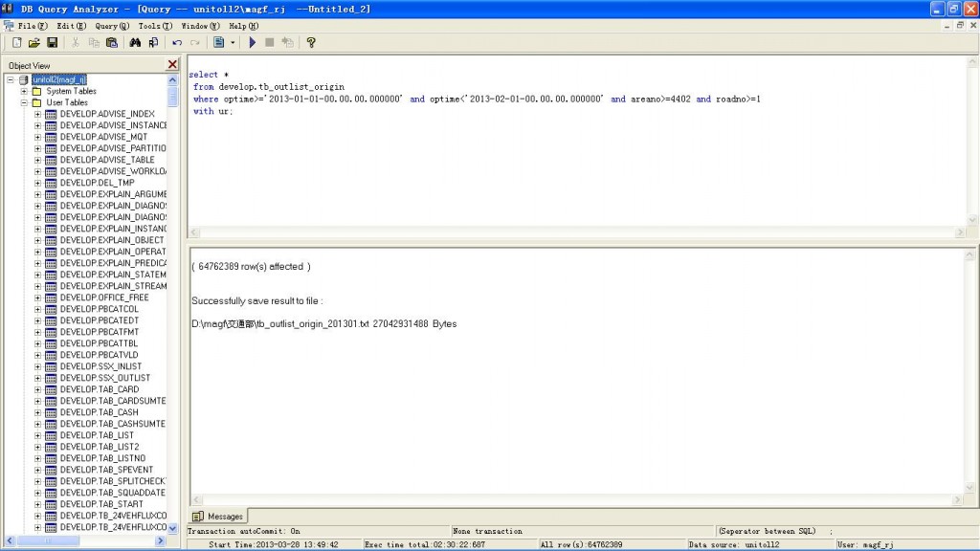Redo the last edit
Image resolution: width=980 pixels, height=551 pixels.
pyautogui.click(x=195, y=42)
